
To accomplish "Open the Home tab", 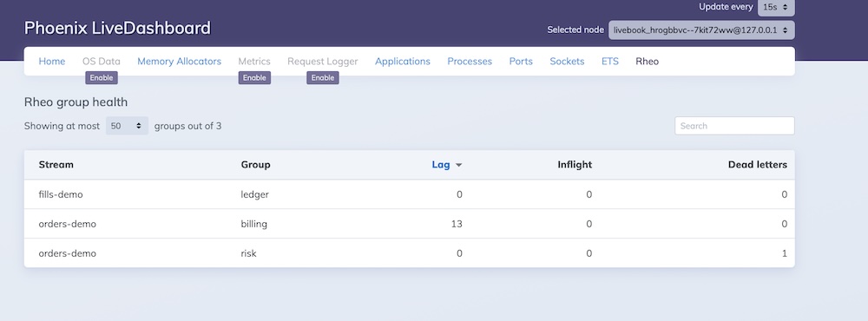I will click(x=51, y=62).
